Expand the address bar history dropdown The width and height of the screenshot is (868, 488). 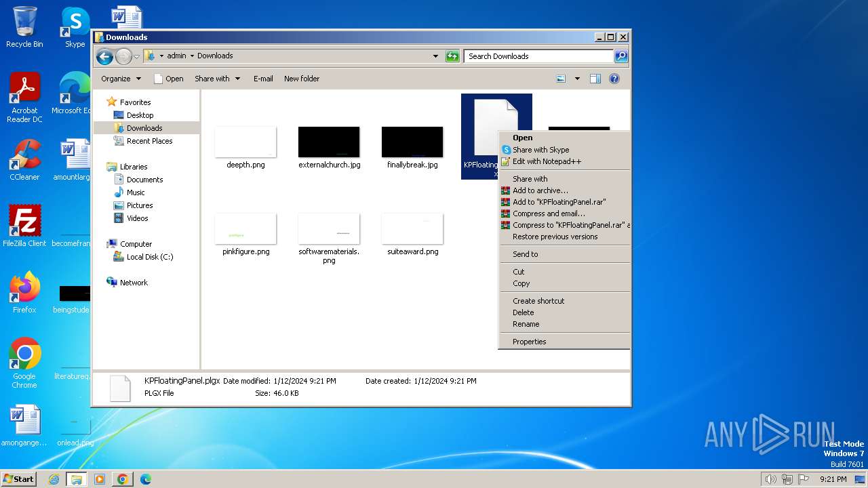[435, 56]
